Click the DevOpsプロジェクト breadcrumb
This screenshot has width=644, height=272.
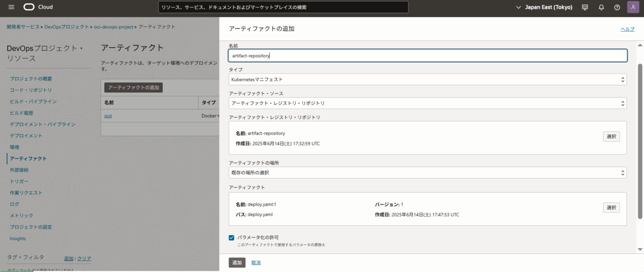coord(67,26)
